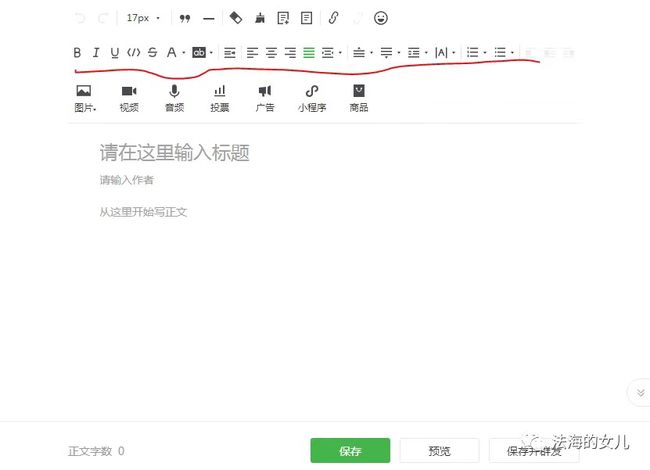Apply first-line indent to the paragraph
Screen dimensions: 650x470
click(x=230, y=53)
